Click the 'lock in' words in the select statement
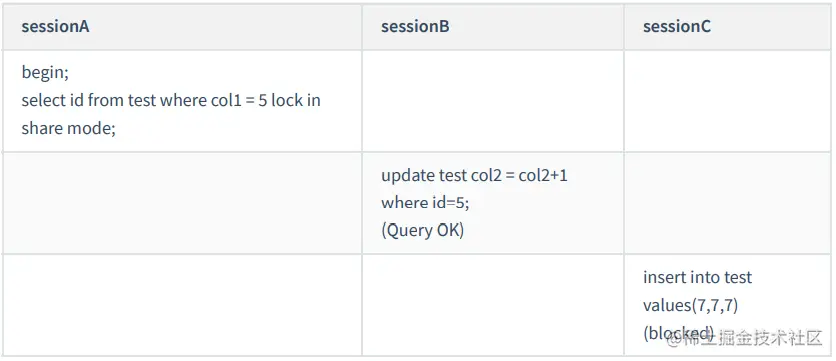This screenshot has height=361, width=836. click(296, 100)
